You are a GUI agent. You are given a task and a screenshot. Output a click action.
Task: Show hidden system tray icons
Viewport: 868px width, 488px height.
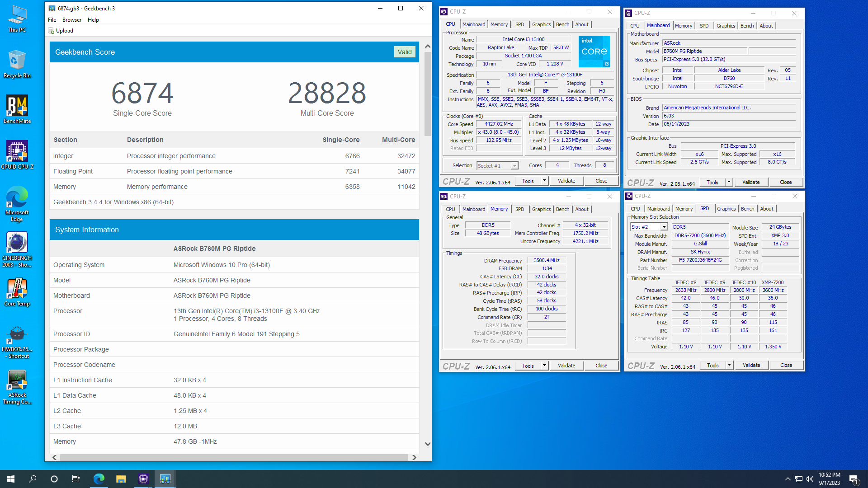[x=788, y=479]
